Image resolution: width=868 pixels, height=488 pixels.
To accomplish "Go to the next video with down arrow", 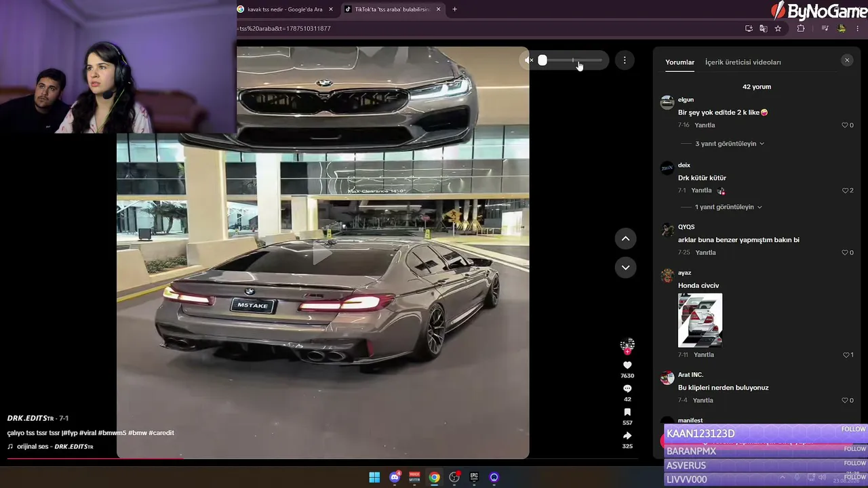I will (625, 268).
